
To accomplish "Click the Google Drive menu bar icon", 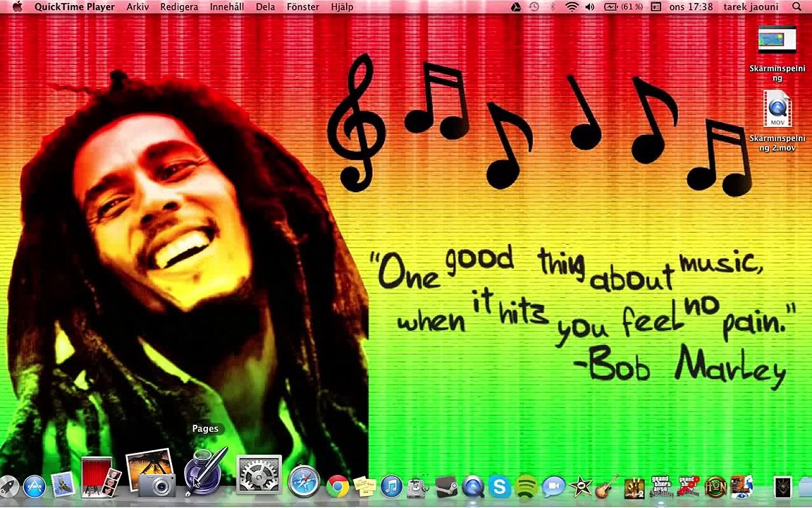I will point(516,7).
